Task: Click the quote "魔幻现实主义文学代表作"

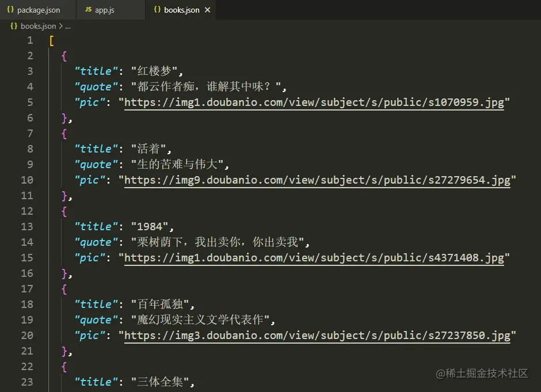Action: (x=200, y=320)
